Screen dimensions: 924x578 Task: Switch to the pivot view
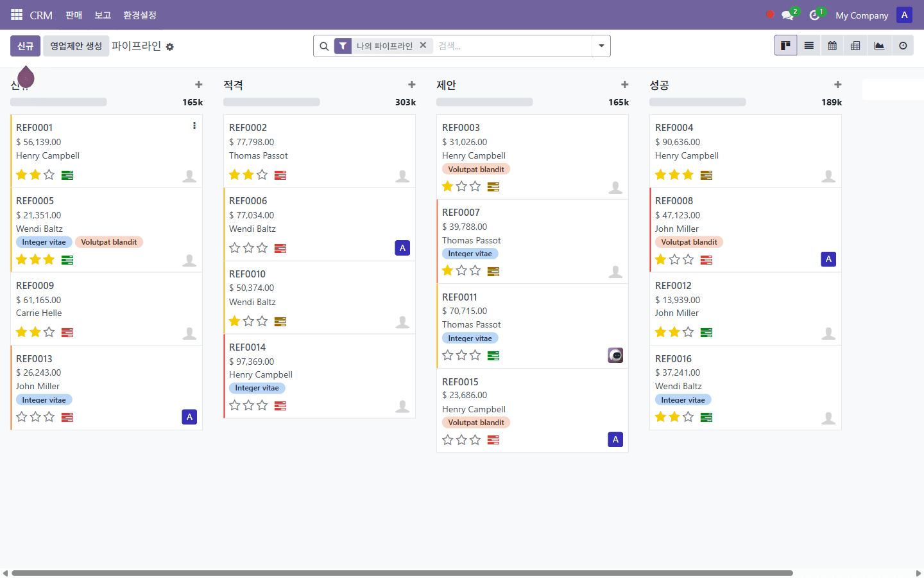click(x=855, y=45)
